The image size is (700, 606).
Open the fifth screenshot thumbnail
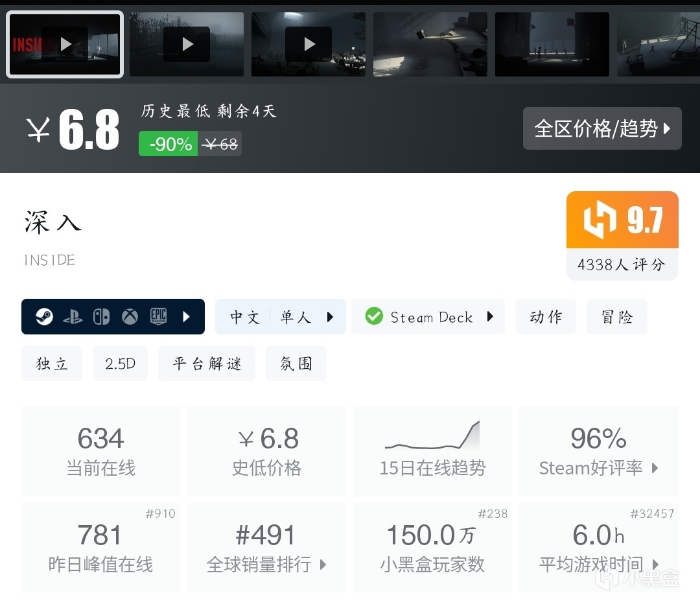[x=552, y=44]
